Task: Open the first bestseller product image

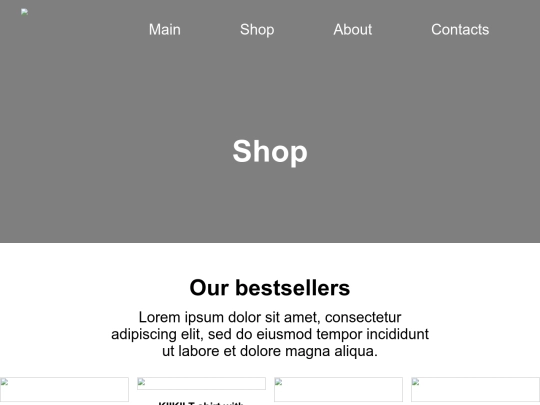Action: (64, 390)
